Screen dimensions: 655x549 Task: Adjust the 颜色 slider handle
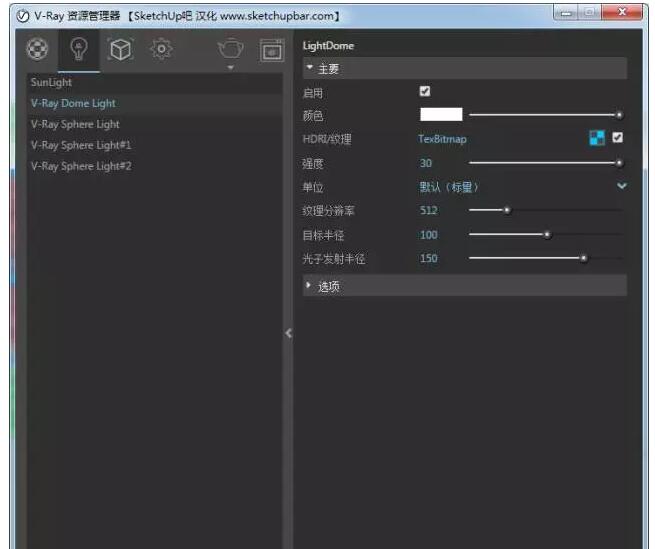click(619, 115)
